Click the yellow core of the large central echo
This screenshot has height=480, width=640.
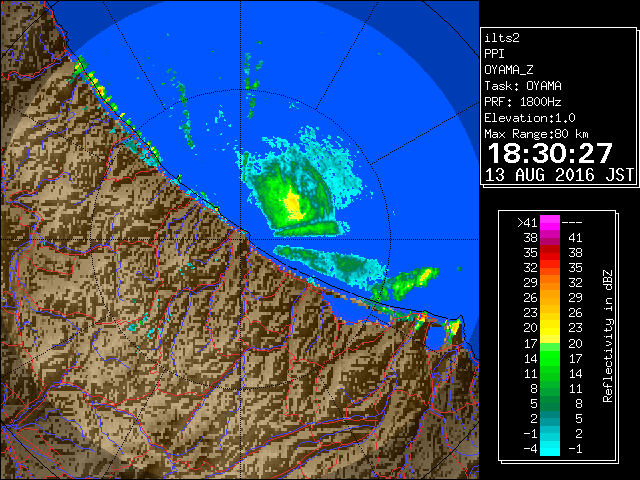(293, 204)
